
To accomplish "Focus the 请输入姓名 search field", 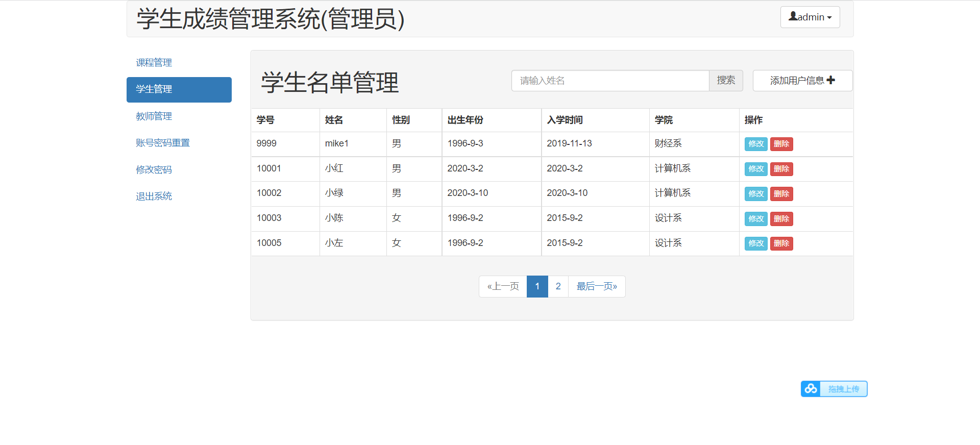I will pyautogui.click(x=610, y=81).
